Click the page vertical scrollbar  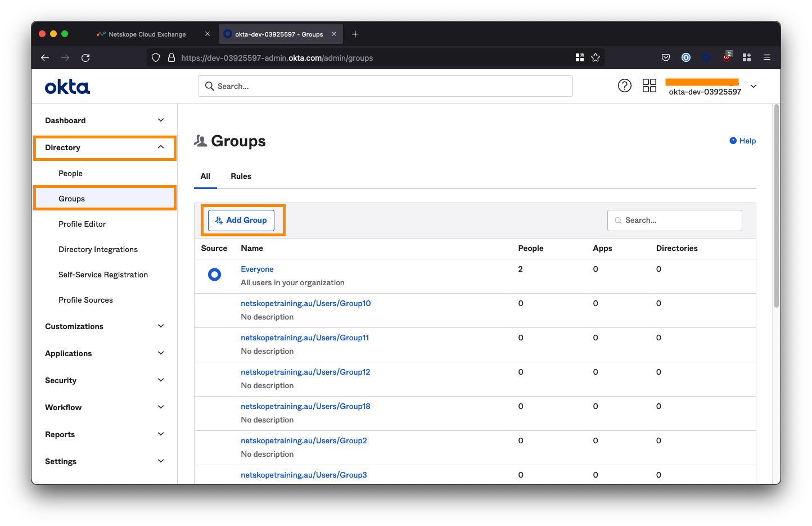click(x=777, y=206)
